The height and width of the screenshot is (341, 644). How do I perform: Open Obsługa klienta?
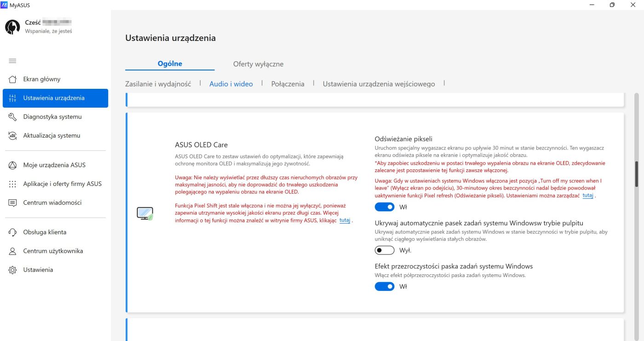click(55, 232)
